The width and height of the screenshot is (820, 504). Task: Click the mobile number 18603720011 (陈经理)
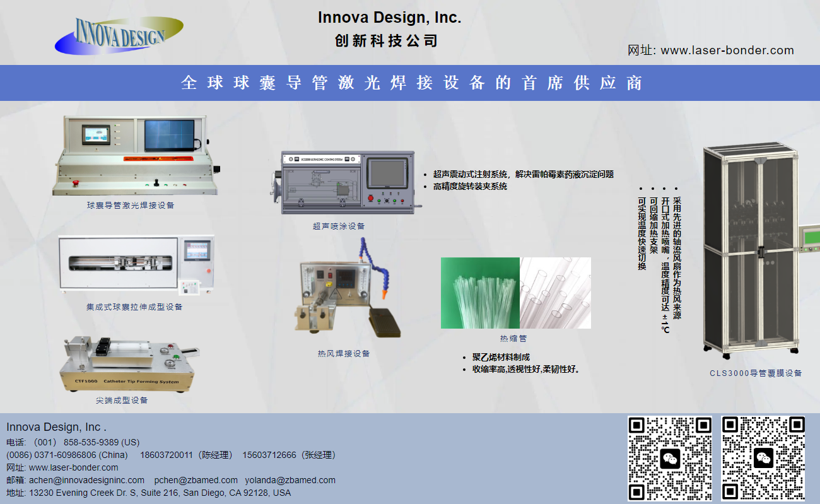(187, 455)
